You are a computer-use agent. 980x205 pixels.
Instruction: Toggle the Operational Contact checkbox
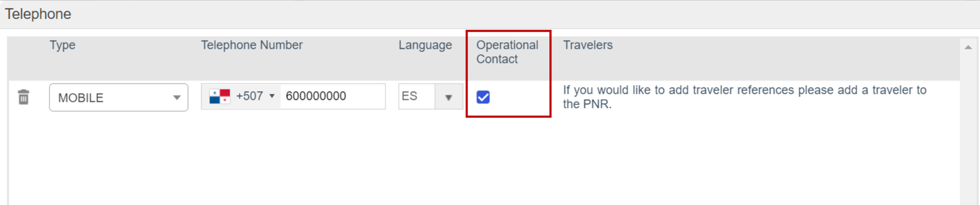click(x=483, y=97)
